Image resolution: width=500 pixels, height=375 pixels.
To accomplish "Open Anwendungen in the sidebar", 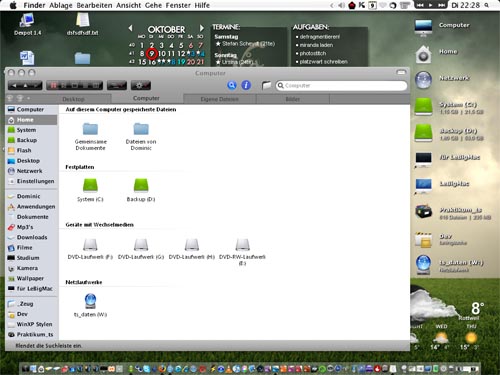I will (x=31, y=207).
